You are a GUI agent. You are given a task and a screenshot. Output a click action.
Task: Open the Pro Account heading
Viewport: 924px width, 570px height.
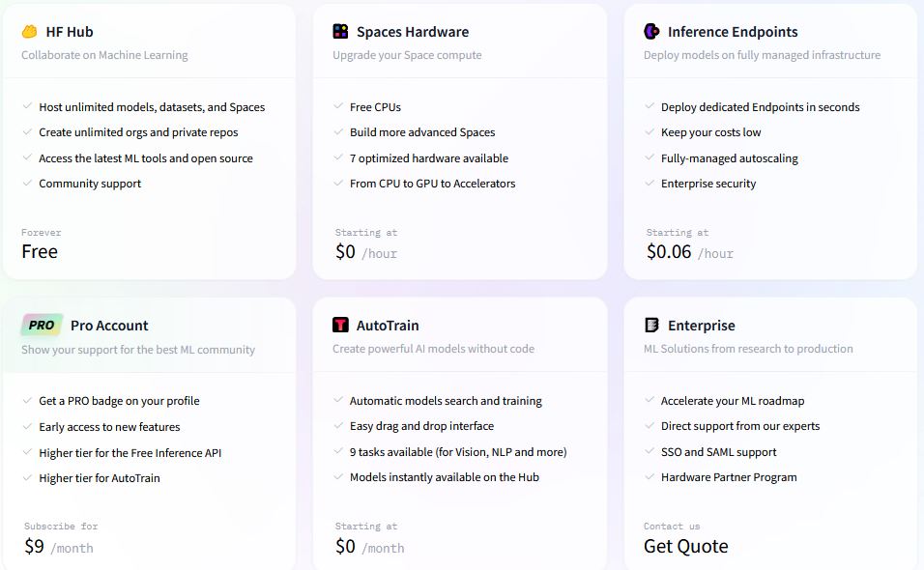(x=109, y=326)
